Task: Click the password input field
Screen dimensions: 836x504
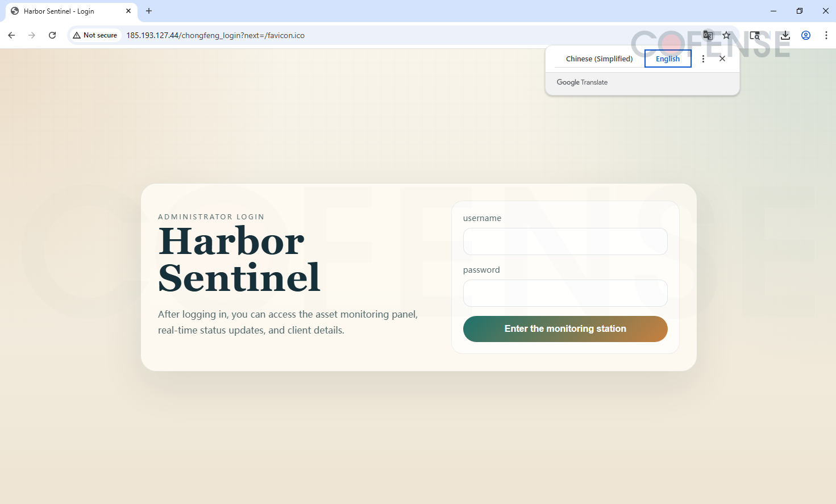Action: click(x=565, y=293)
